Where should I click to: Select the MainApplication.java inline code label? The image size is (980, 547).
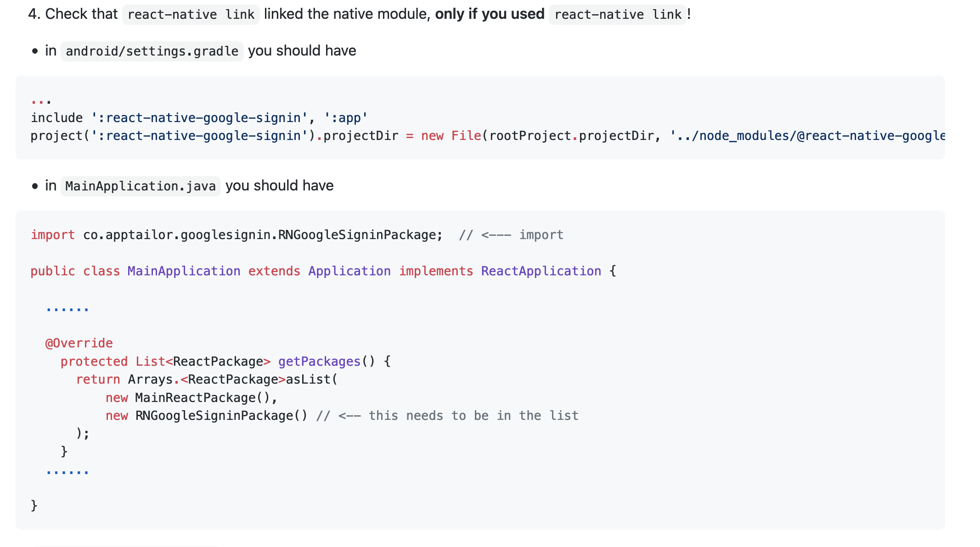(x=140, y=186)
